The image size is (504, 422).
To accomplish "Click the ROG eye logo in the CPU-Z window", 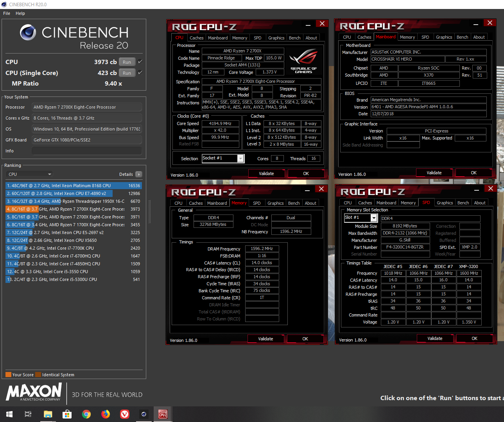I will pos(304,57).
